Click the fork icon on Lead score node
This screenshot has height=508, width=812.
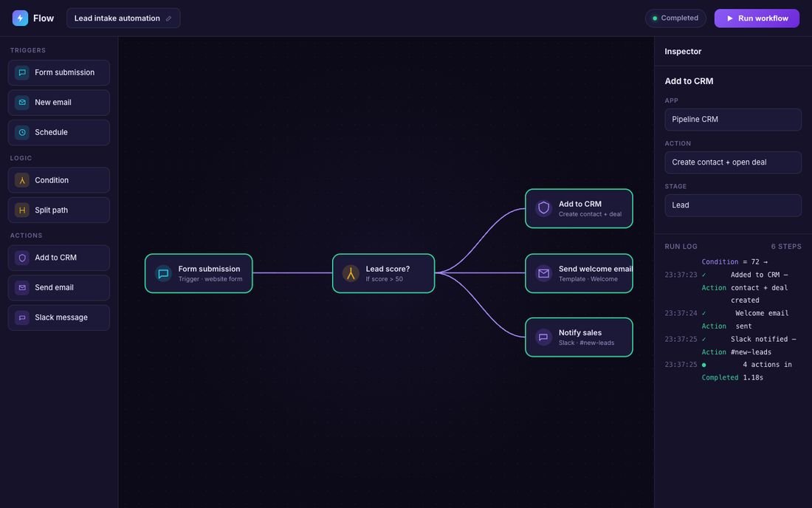coord(351,273)
